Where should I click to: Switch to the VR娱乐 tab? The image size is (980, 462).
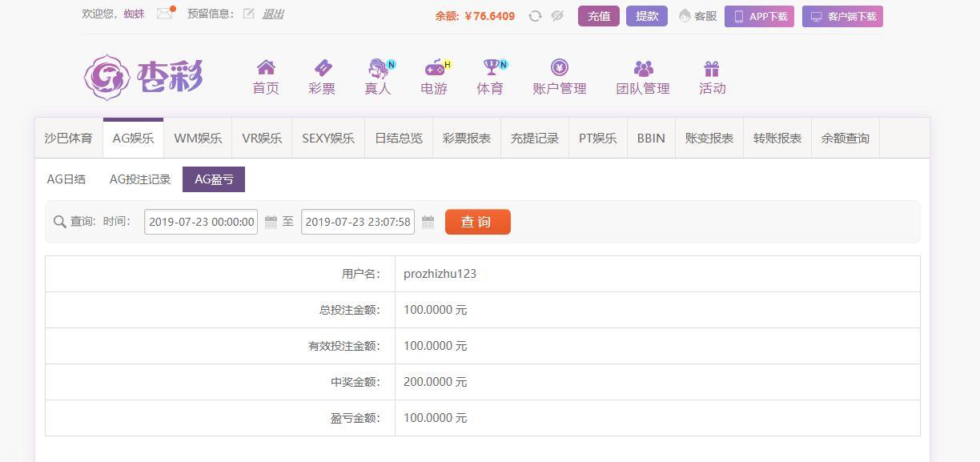262,138
